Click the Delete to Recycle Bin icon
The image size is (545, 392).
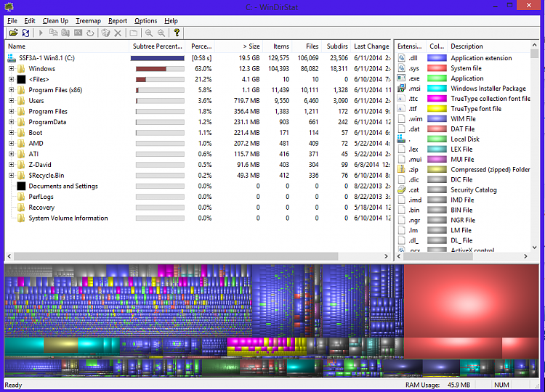pos(105,33)
